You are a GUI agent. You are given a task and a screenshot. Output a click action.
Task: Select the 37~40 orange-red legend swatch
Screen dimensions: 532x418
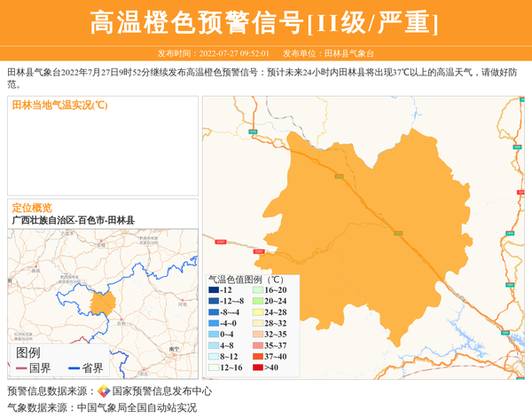pos(257,357)
